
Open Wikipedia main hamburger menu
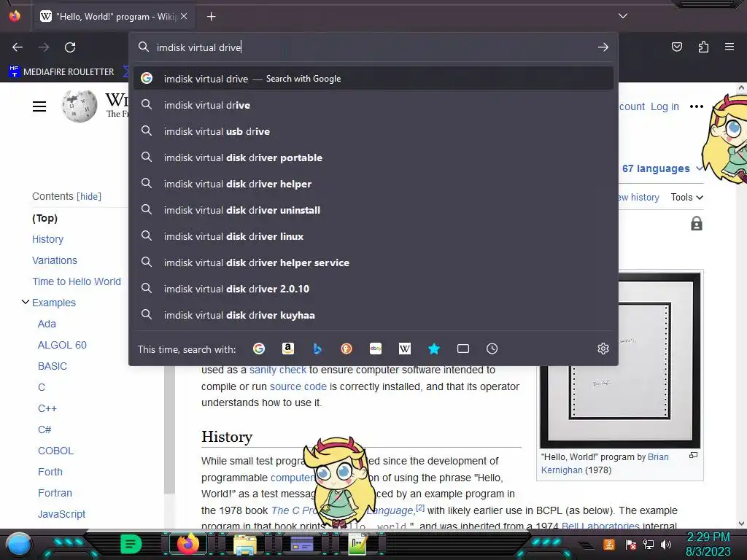click(39, 106)
